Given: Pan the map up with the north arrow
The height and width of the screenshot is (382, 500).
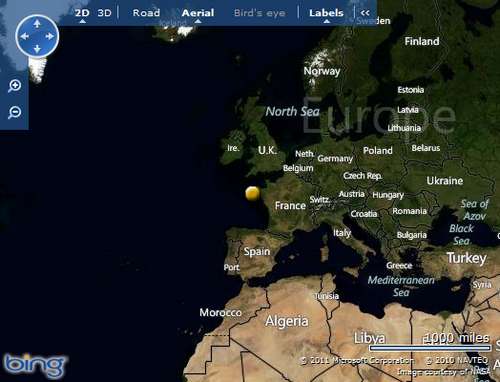Looking at the screenshot, I should [37, 24].
